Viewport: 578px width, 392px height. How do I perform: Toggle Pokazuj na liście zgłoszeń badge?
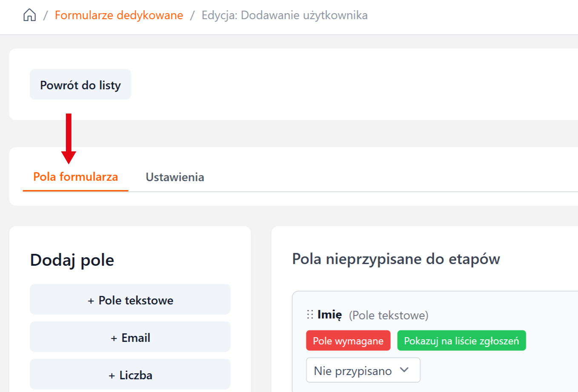point(461,341)
